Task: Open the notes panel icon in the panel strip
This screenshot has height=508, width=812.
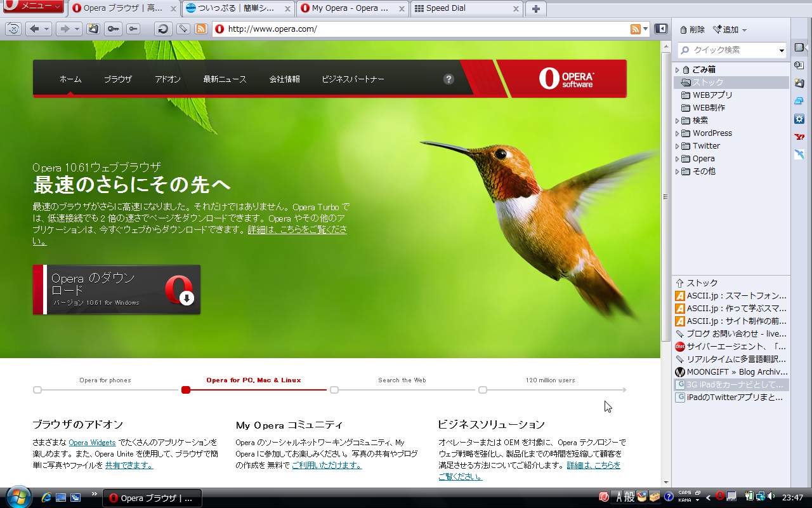Action: [x=799, y=83]
